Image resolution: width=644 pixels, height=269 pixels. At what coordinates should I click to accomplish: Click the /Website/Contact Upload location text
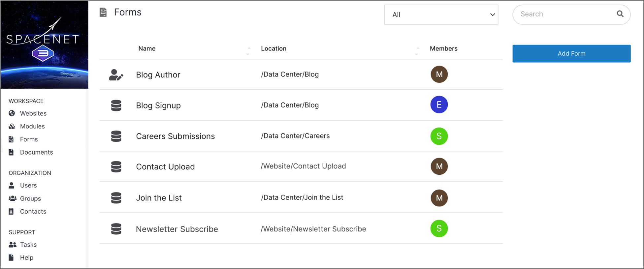pos(303,166)
